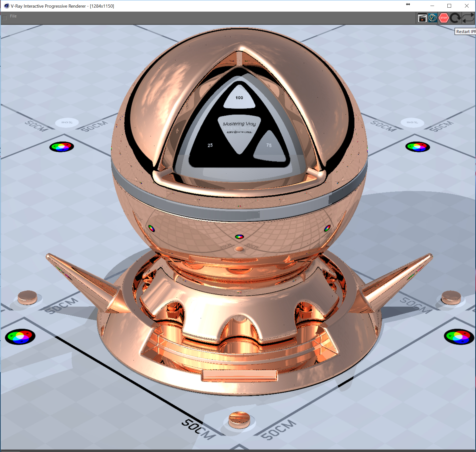The height and width of the screenshot is (452, 476).
Task: Pick the bottom-right RGB color wheel swatch
Action: coord(459,337)
